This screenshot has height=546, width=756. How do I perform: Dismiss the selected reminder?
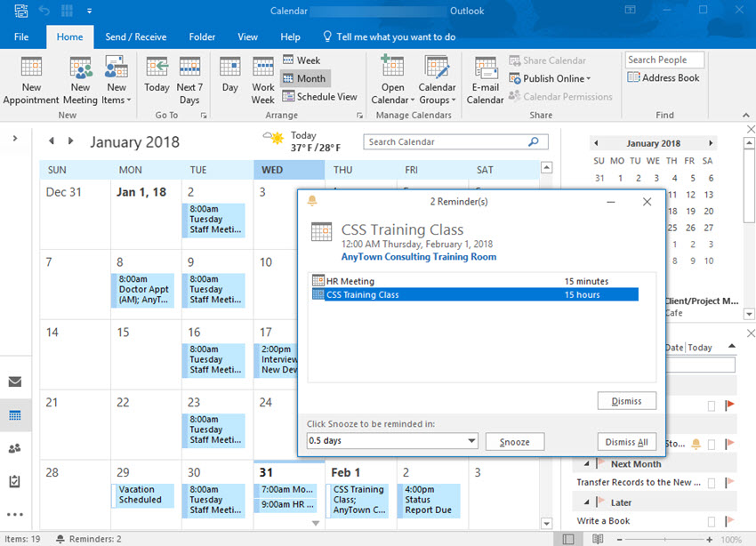pos(627,401)
